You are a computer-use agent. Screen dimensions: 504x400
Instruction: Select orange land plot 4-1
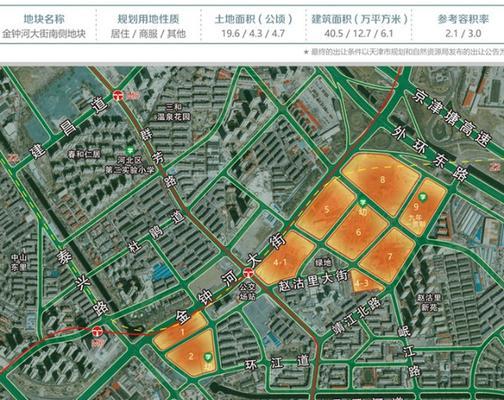285,258
